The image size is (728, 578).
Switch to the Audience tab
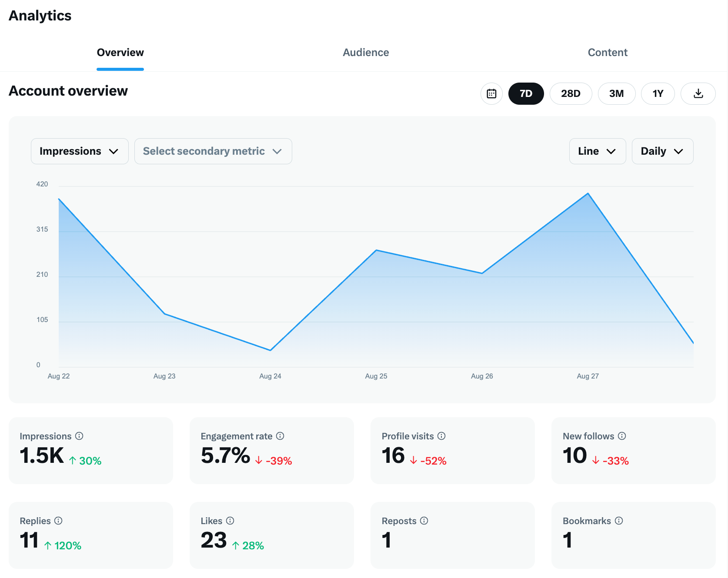pos(366,52)
